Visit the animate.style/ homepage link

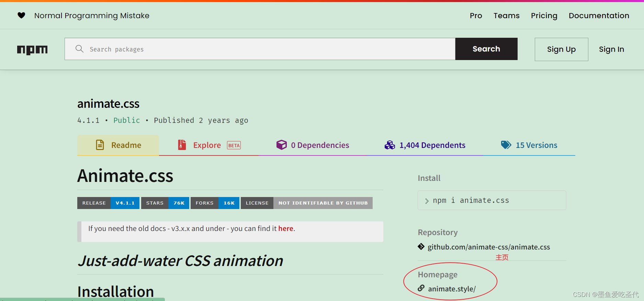(452, 289)
